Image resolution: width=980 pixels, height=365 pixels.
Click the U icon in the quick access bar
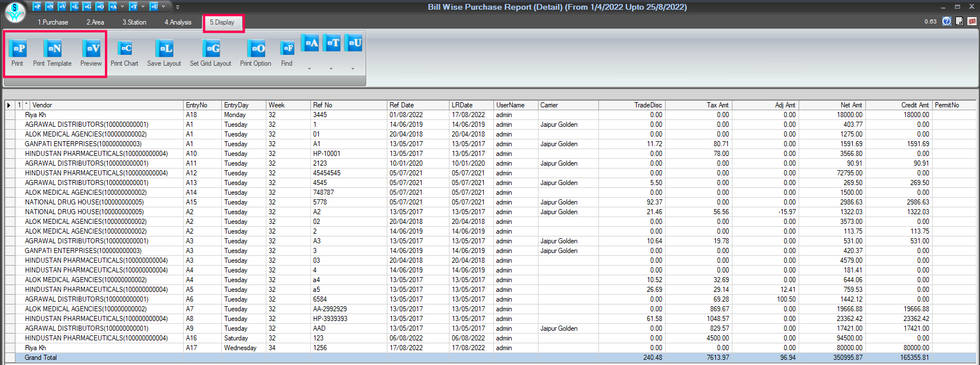coord(154,6)
